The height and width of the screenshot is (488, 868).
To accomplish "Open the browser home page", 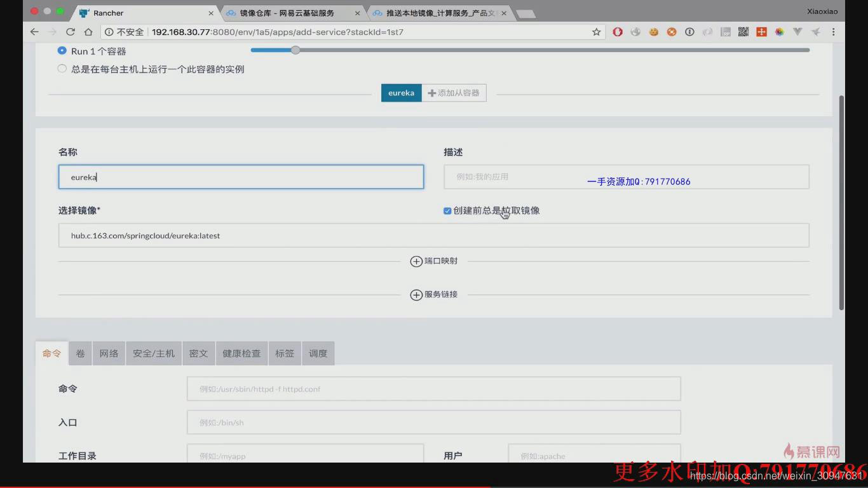I will (88, 32).
